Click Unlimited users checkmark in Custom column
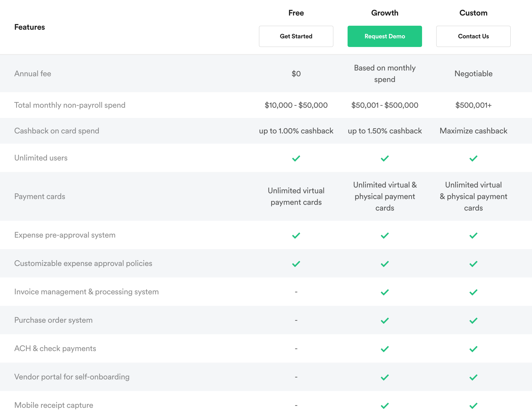The image size is (532, 418). point(473,158)
